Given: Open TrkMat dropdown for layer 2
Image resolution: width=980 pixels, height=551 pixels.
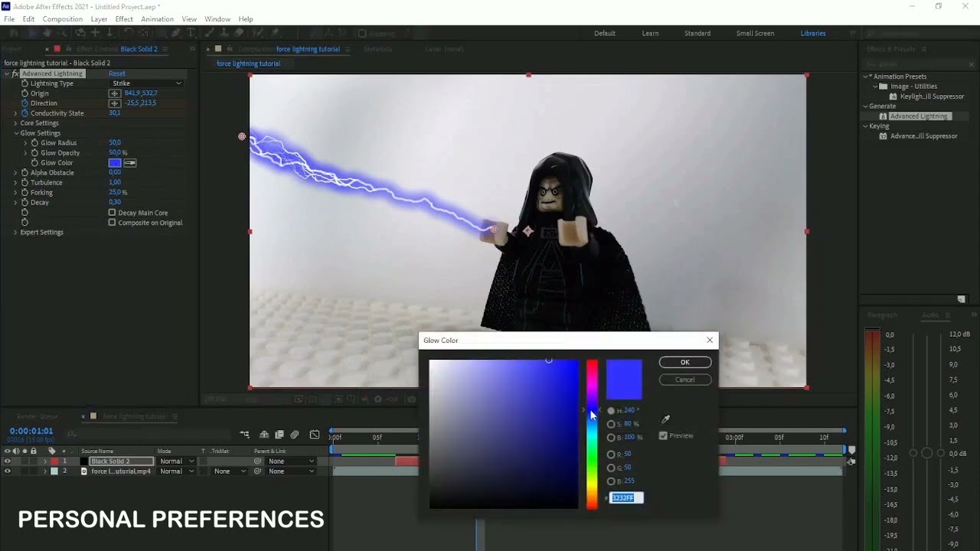Looking at the screenshot, I should coord(231,471).
